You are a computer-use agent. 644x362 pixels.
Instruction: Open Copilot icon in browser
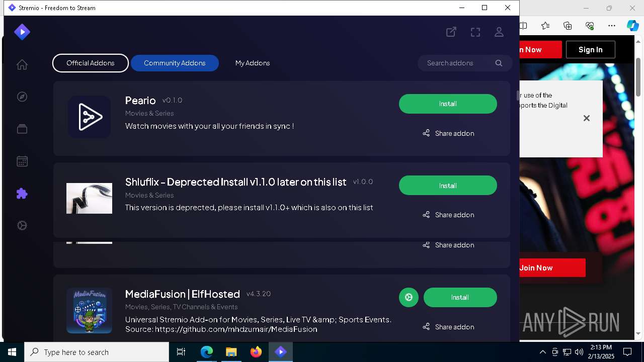632,26
